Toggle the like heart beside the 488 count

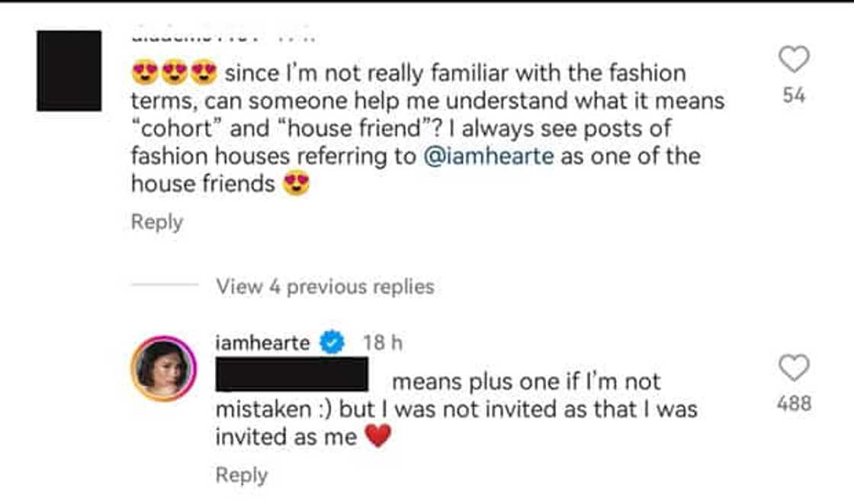click(795, 368)
